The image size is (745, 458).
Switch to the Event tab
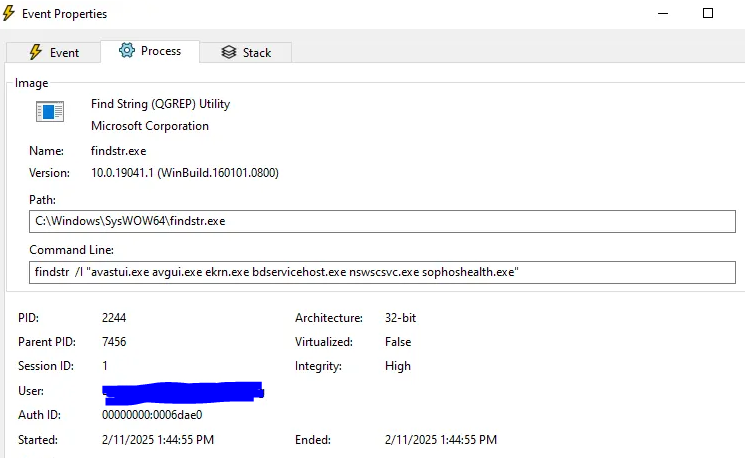(53, 52)
